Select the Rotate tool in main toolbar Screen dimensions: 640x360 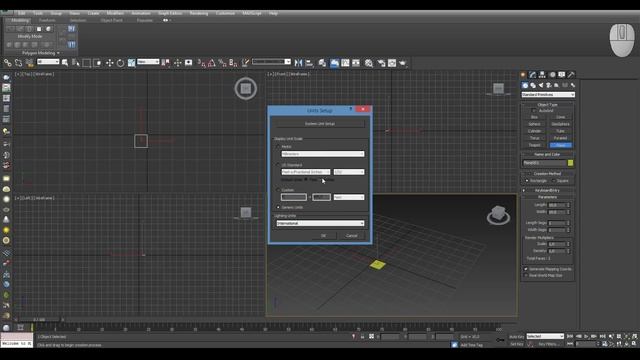(120, 63)
